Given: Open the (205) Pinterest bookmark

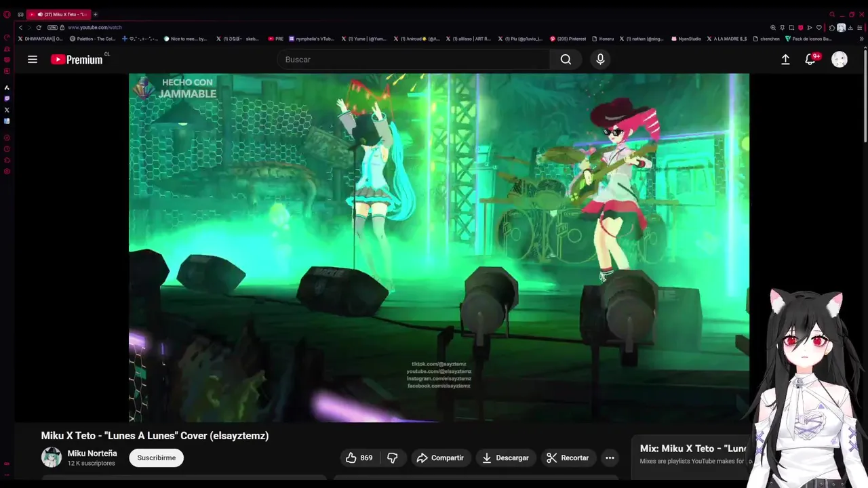Looking at the screenshot, I should 568,39.
